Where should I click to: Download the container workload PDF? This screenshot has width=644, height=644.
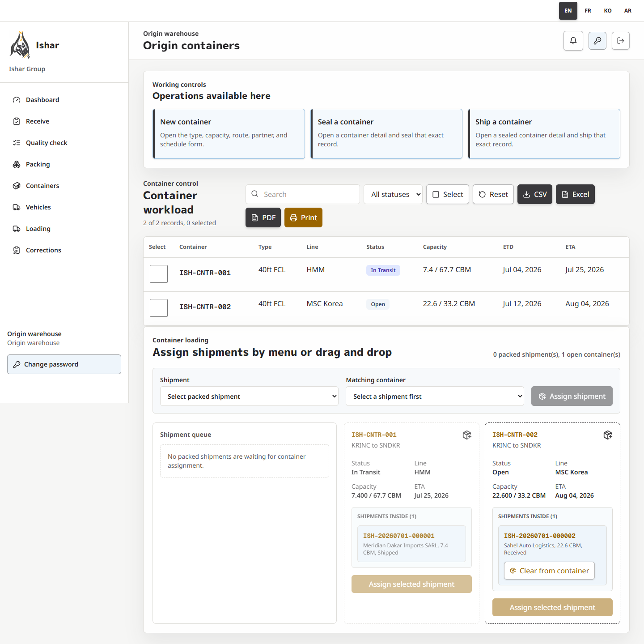pos(263,218)
